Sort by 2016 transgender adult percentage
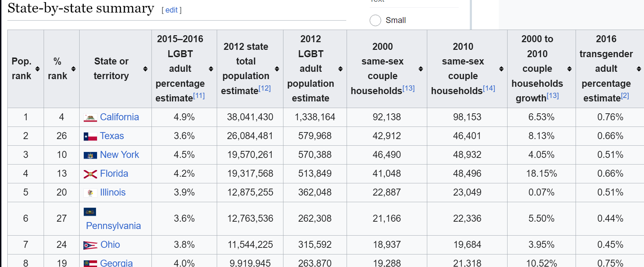The image size is (644, 267). pos(639,69)
